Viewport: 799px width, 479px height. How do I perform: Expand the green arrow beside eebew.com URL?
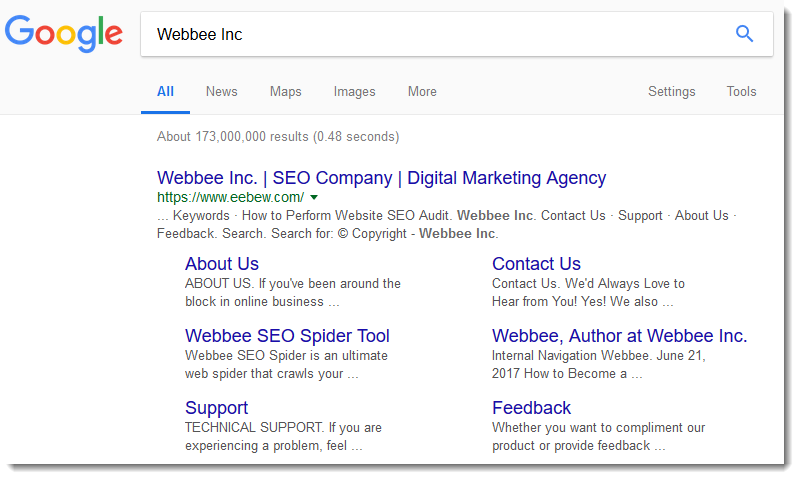314,197
